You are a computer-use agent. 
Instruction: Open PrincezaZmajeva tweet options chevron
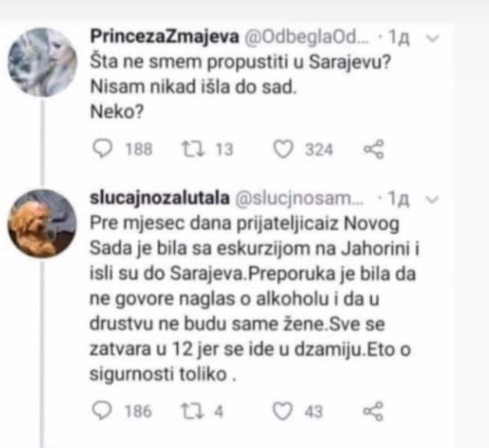pyautogui.click(x=432, y=38)
